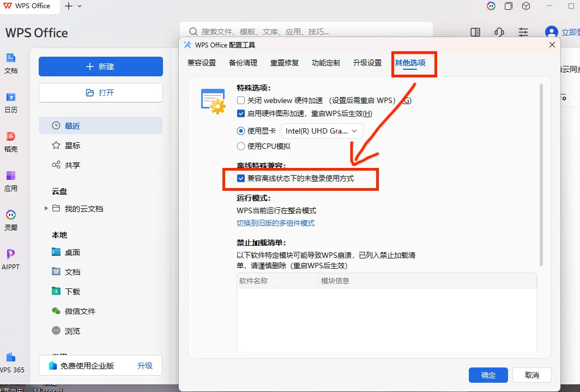Click 切换到旧版的多组件模式 link
Image resolution: width=580 pixels, height=392 pixels.
[x=276, y=223]
